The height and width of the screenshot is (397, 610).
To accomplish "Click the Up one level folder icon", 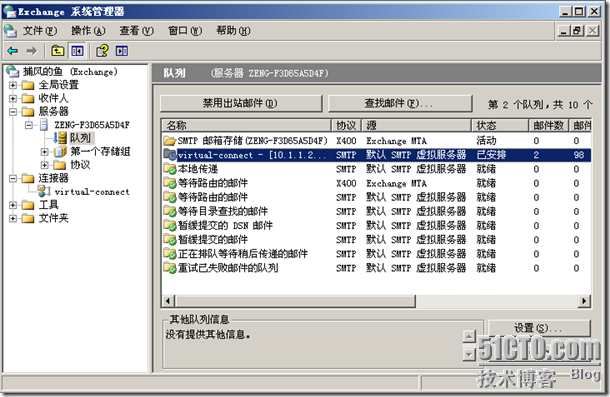I will pyautogui.click(x=58, y=51).
